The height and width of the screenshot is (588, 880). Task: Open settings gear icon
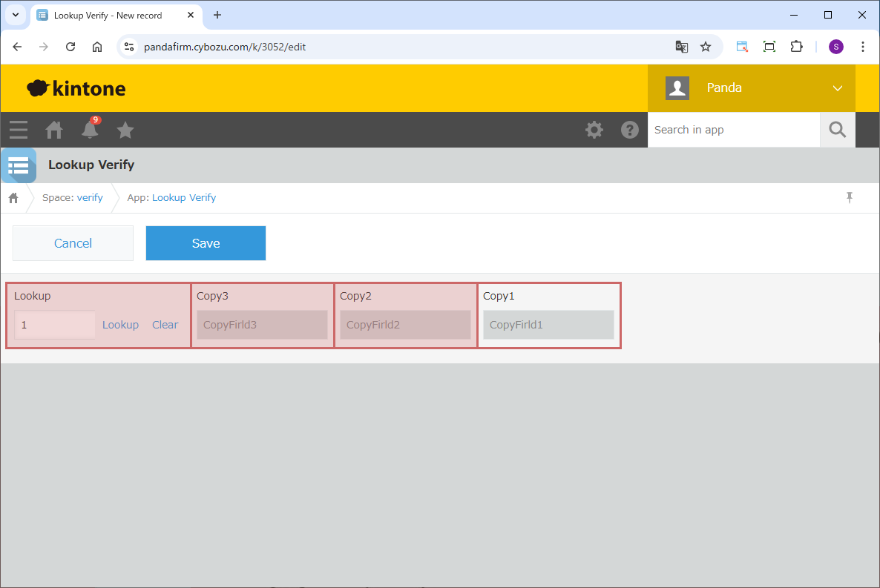pyautogui.click(x=594, y=130)
